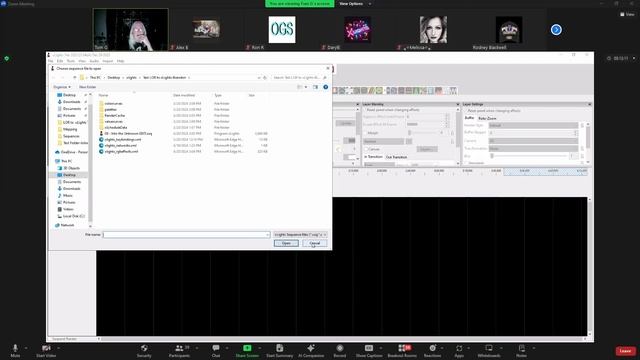The height and width of the screenshot is (360, 640).
Task: Click the rightmost icon in the xLights effects toolbar
Action: pyautogui.click(x=453, y=91)
